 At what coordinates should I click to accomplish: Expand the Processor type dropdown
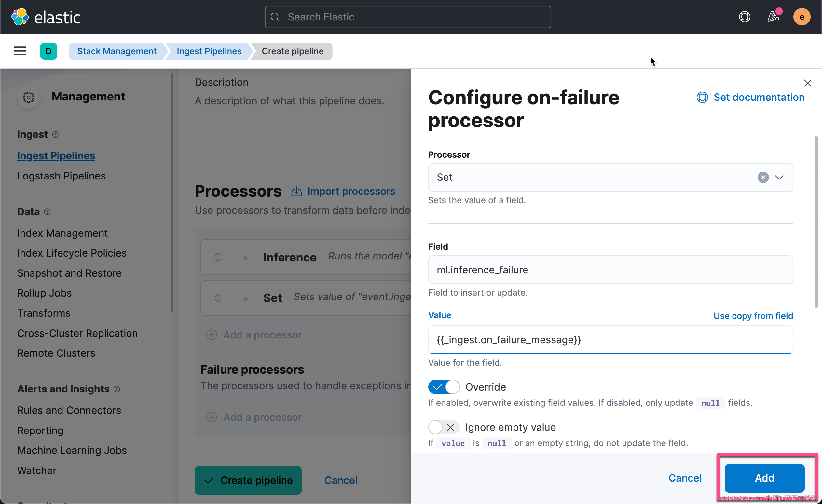pos(779,177)
